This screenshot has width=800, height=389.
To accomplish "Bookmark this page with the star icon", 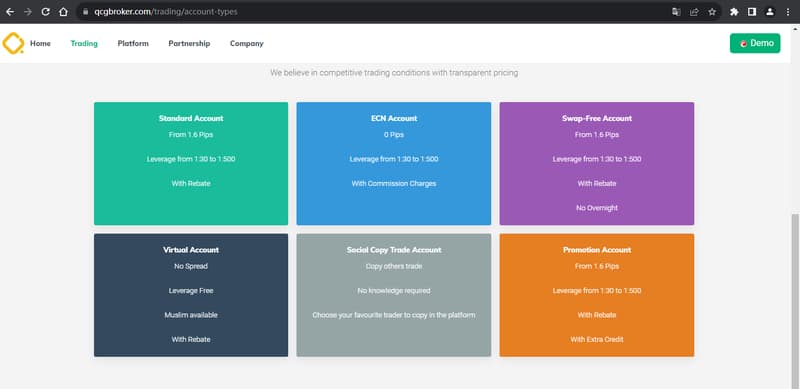I will [712, 12].
